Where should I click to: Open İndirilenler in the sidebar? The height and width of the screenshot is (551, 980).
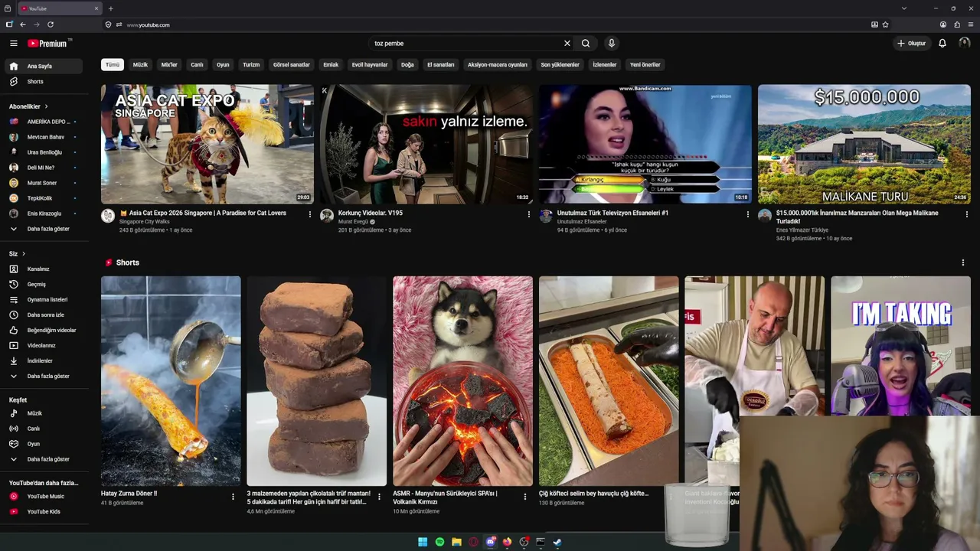coord(44,361)
